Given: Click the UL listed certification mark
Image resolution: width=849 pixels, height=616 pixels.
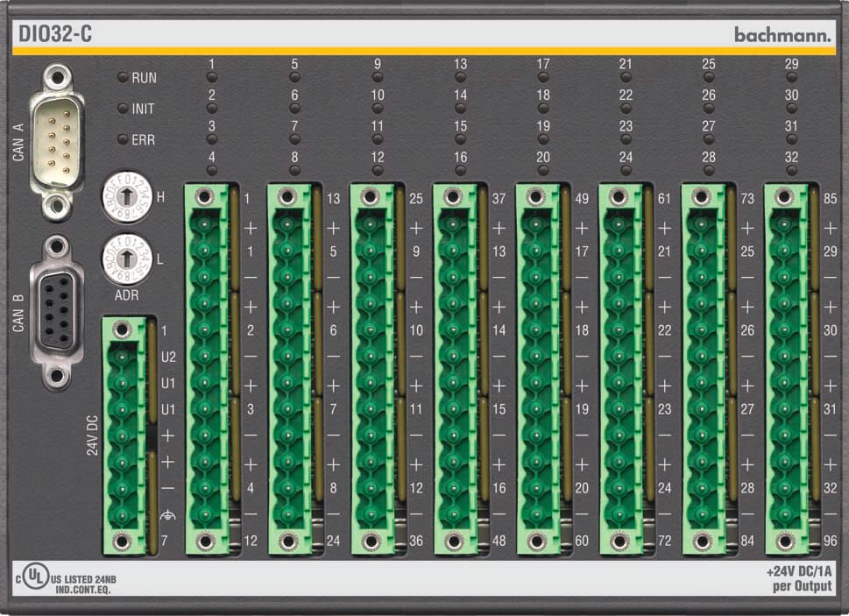Looking at the screenshot, I should (35, 576).
